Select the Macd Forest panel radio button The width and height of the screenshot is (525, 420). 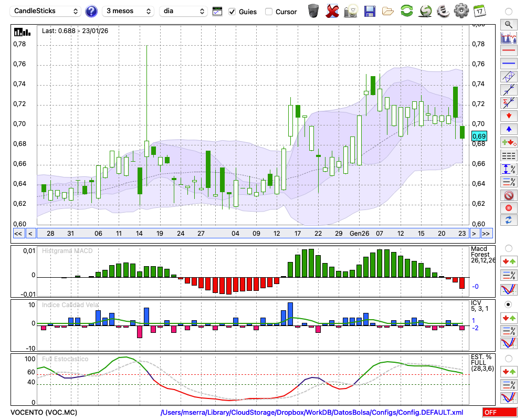pos(508,248)
